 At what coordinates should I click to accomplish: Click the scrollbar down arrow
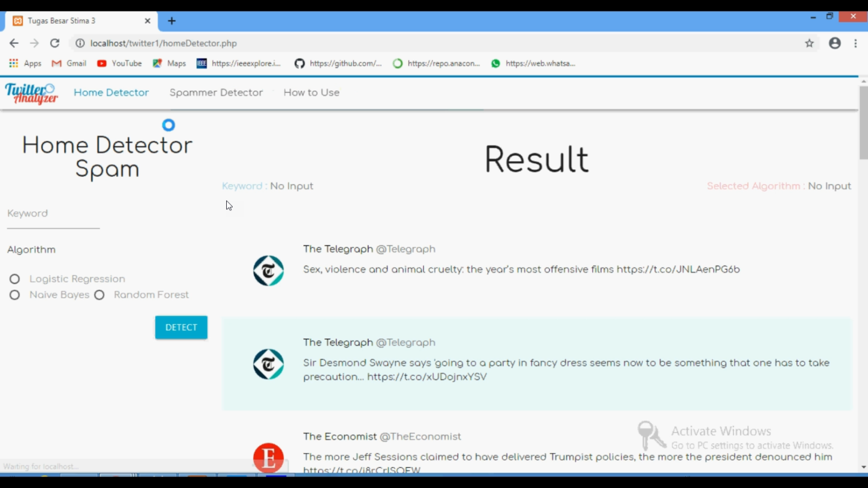(863, 467)
